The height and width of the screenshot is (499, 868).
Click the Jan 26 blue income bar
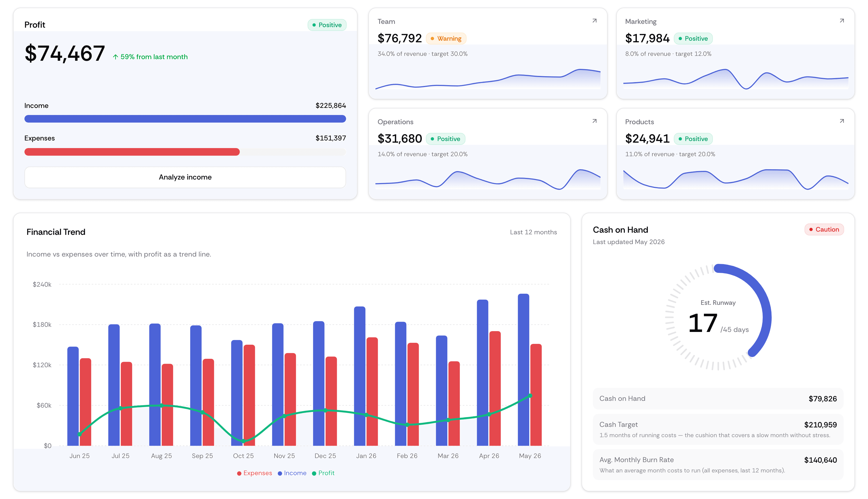359,376
